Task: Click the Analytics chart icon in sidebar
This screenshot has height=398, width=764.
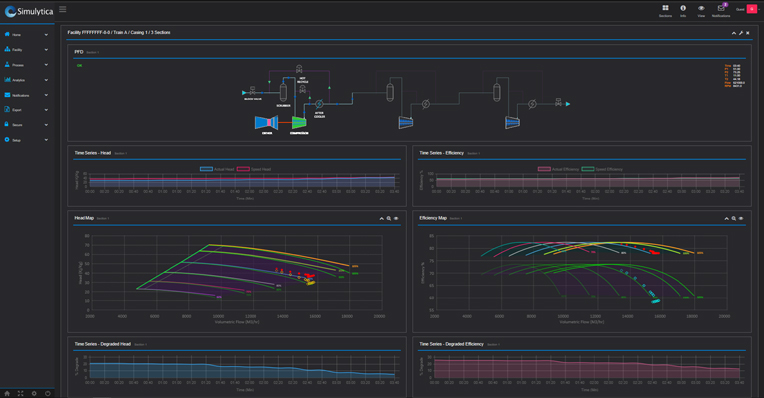Action: 7,79
